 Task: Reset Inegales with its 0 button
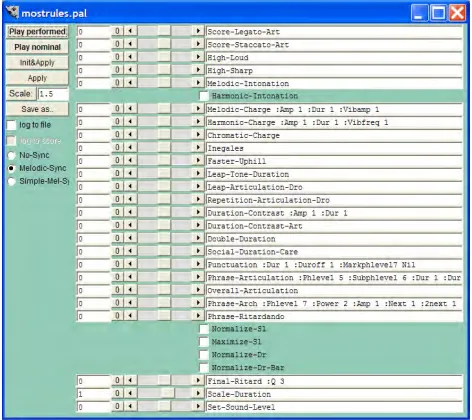(x=117, y=147)
